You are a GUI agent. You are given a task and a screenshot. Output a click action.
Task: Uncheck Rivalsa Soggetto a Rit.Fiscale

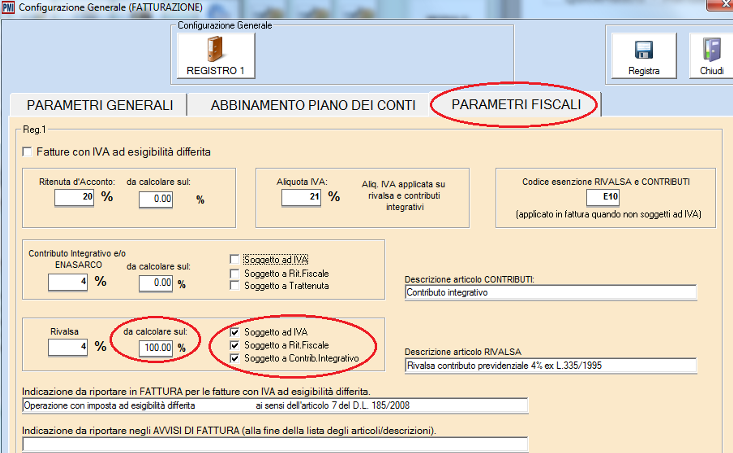click(235, 345)
